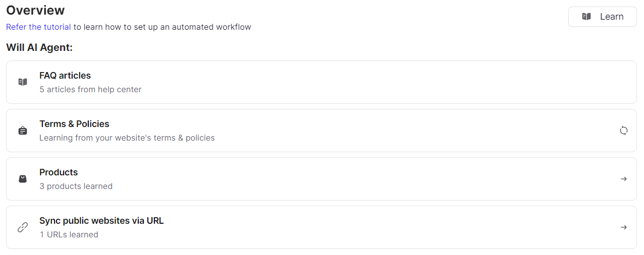Viewport: 644px width, 255px height.
Task: Click '1 URLs learned' subtitle
Action: tap(69, 235)
